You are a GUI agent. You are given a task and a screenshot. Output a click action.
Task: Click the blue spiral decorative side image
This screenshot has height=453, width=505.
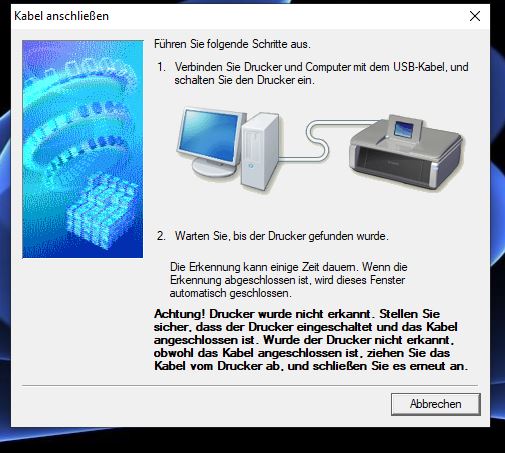point(83,149)
